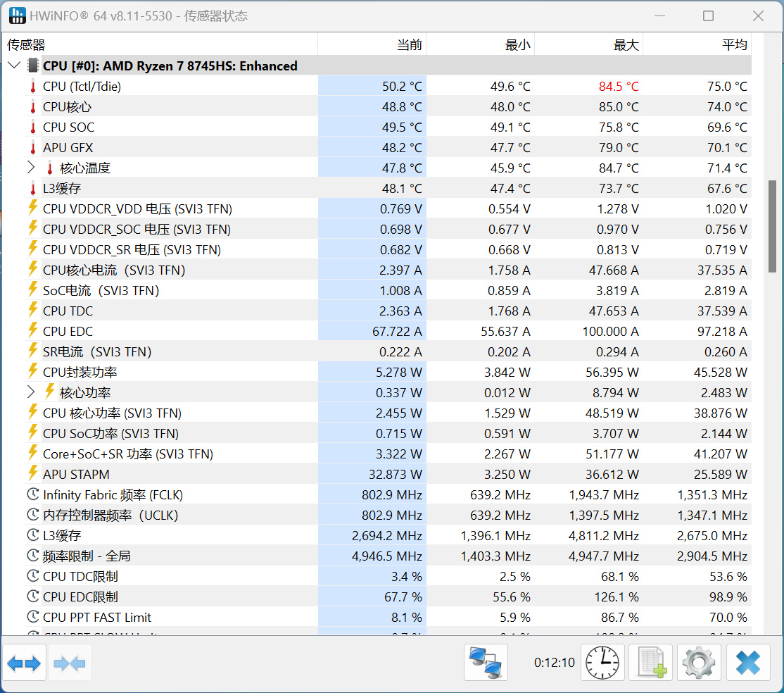Close sensors with the blue X button
The width and height of the screenshot is (784, 693).
click(x=748, y=663)
